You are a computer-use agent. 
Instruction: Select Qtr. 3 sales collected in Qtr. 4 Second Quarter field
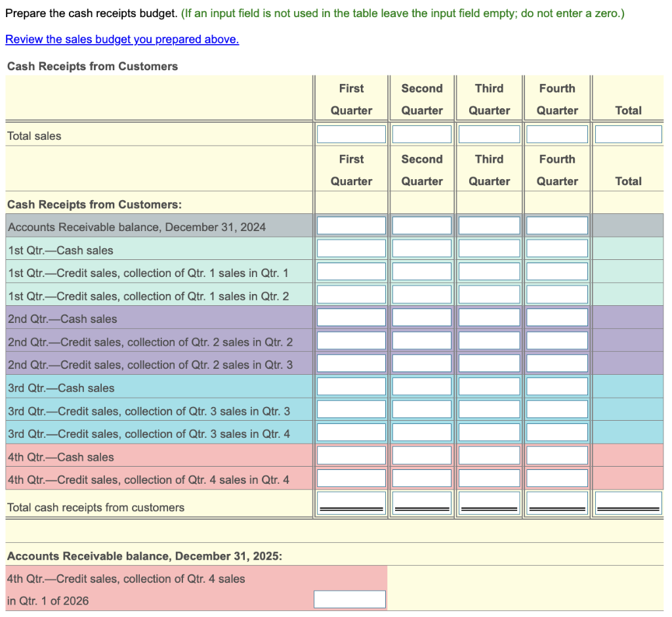click(x=422, y=432)
